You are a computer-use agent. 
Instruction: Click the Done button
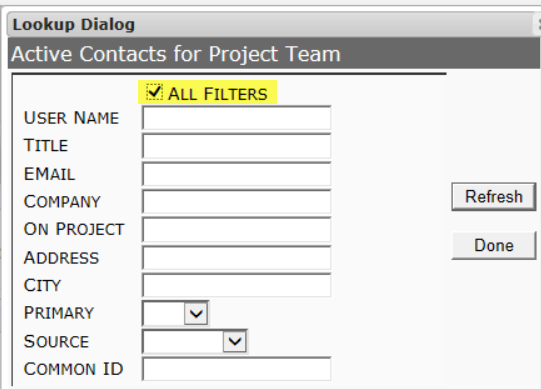494,245
